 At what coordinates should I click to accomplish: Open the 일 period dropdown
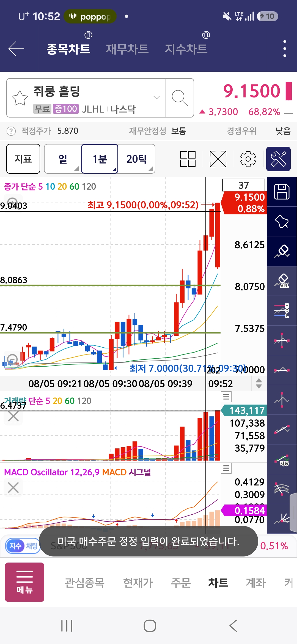(63, 159)
